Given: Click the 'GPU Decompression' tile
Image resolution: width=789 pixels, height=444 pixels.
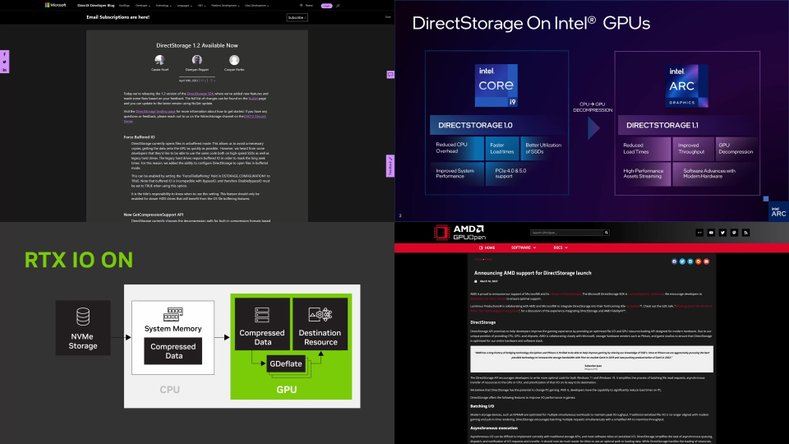Looking at the screenshot, I should pos(736,149).
